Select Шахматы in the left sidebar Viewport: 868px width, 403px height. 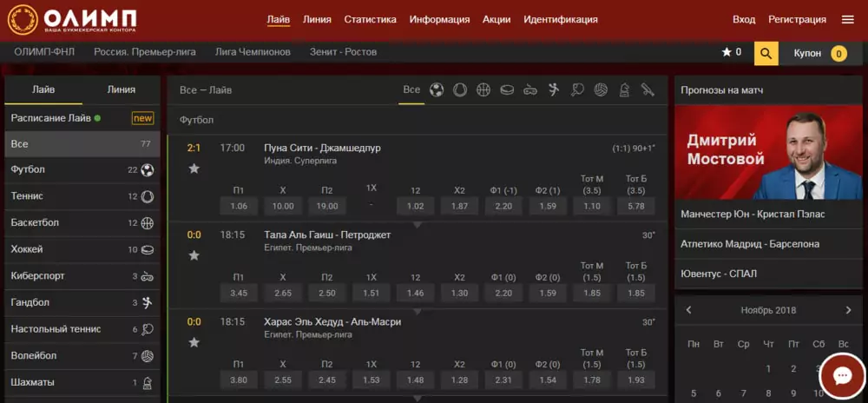[x=82, y=382]
